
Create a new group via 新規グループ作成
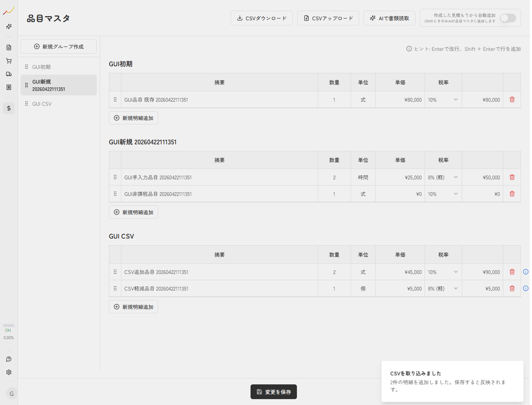(x=58, y=46)
